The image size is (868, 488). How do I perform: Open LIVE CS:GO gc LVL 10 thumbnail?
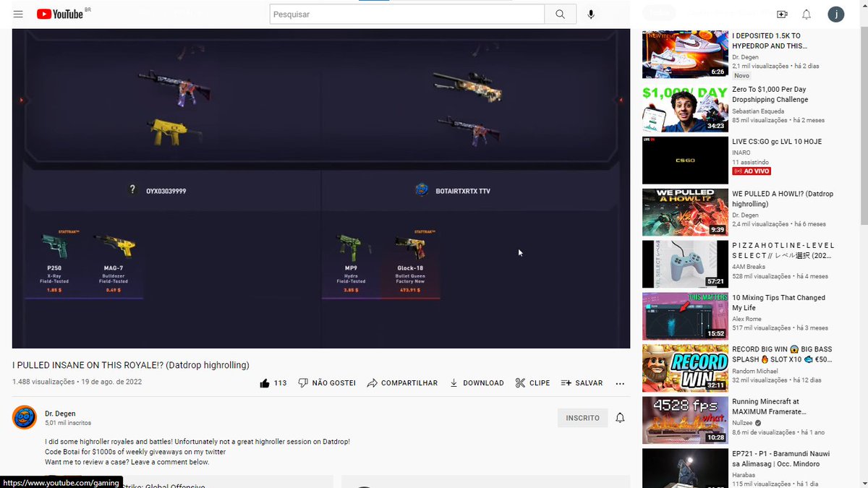point(685,160)
